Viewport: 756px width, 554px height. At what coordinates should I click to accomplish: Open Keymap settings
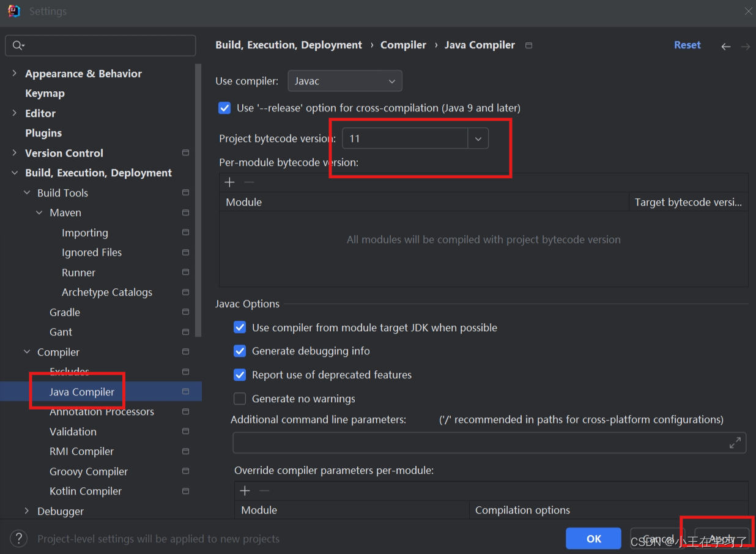[x=45, y=93]
